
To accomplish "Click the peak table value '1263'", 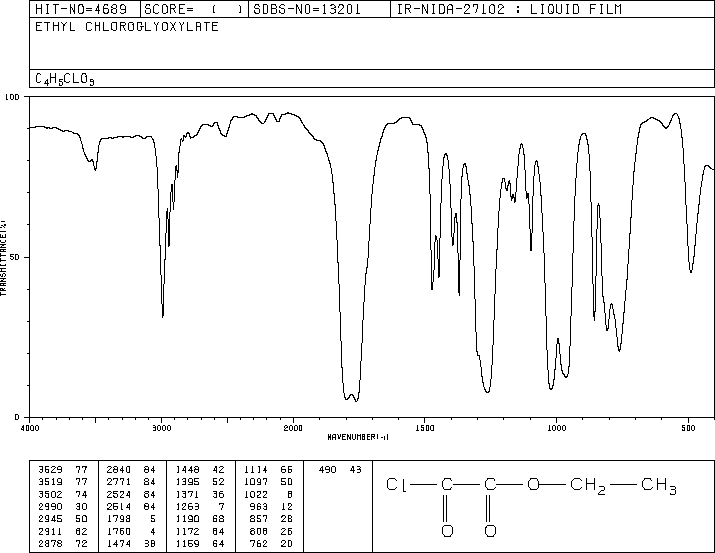I will (x=187, y=506).
